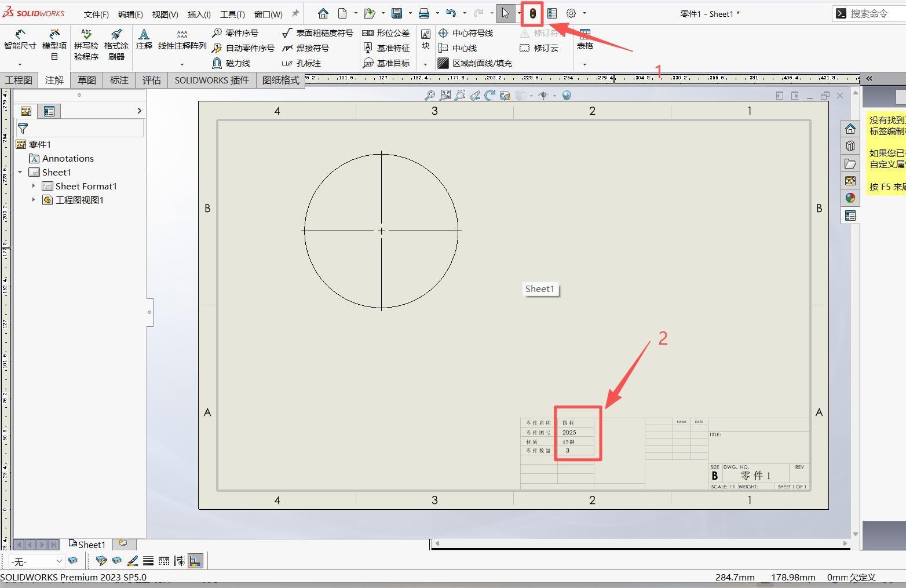Click the Rotate View icon
The image size is (906, 588).
(490, 96)
